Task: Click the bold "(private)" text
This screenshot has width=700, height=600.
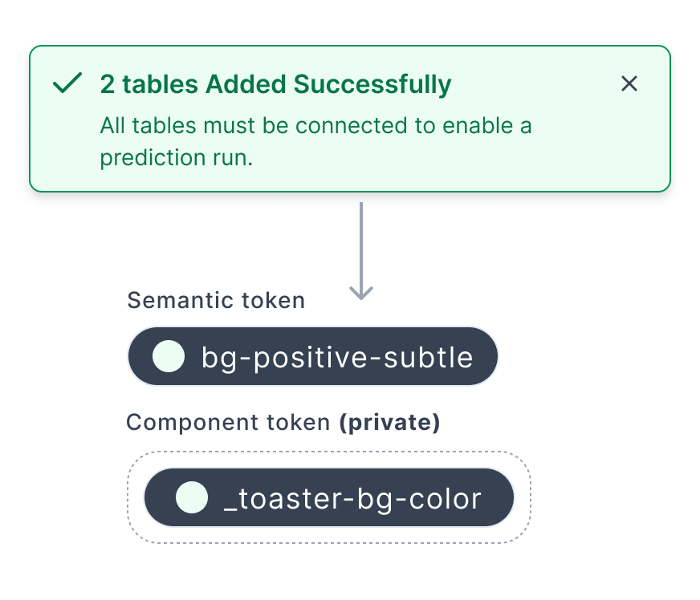Action: (389, 423)
